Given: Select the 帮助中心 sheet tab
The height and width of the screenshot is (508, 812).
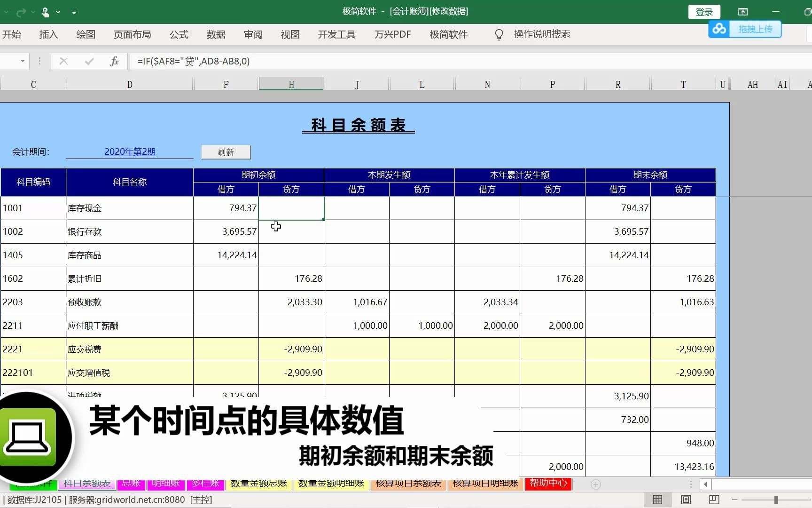Looking at the screenshot, I should tap(548, 484).
